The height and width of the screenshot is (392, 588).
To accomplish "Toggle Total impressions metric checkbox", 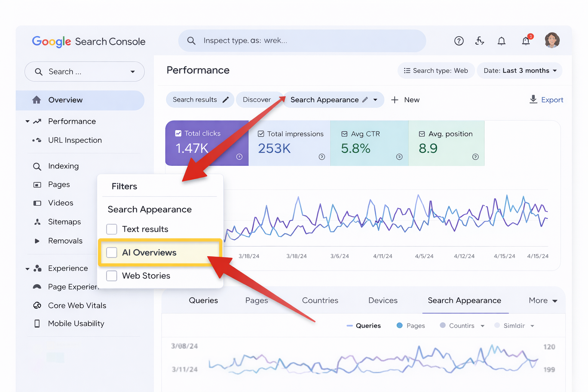I will point(261,134).
